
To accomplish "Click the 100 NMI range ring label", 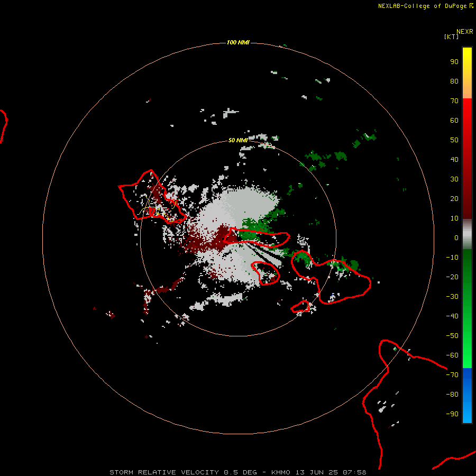I will 238,42.
